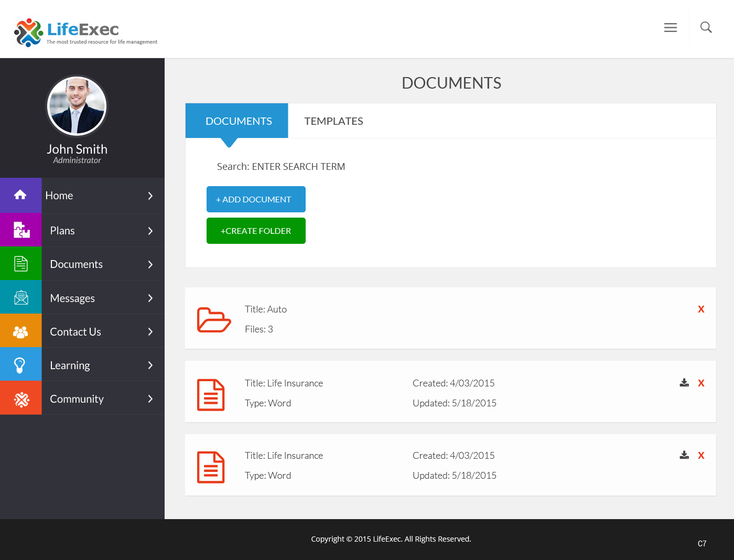The image size is (734, 560).
Task: Open the Auto folder icon
Action: coord(214,319)
